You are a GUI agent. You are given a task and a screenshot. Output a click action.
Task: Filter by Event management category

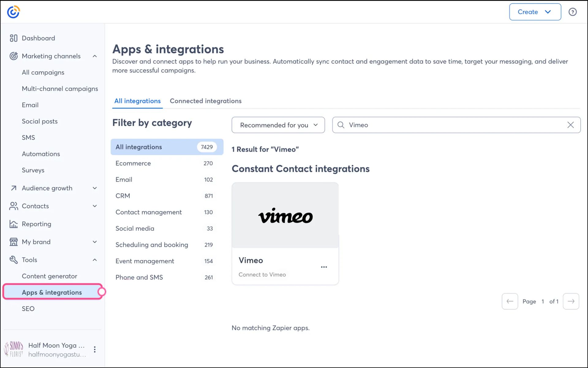167,261
